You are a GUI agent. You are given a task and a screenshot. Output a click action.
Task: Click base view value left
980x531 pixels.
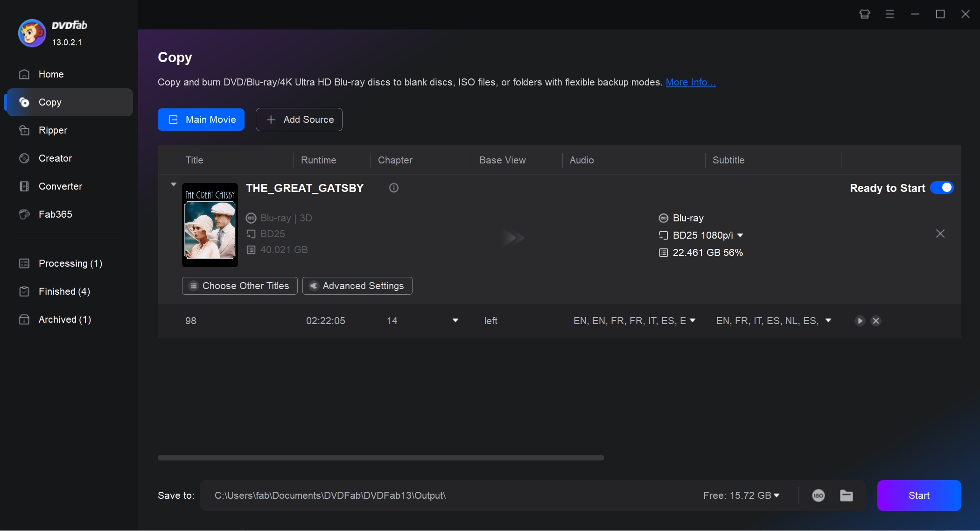[x=491, y=321]
